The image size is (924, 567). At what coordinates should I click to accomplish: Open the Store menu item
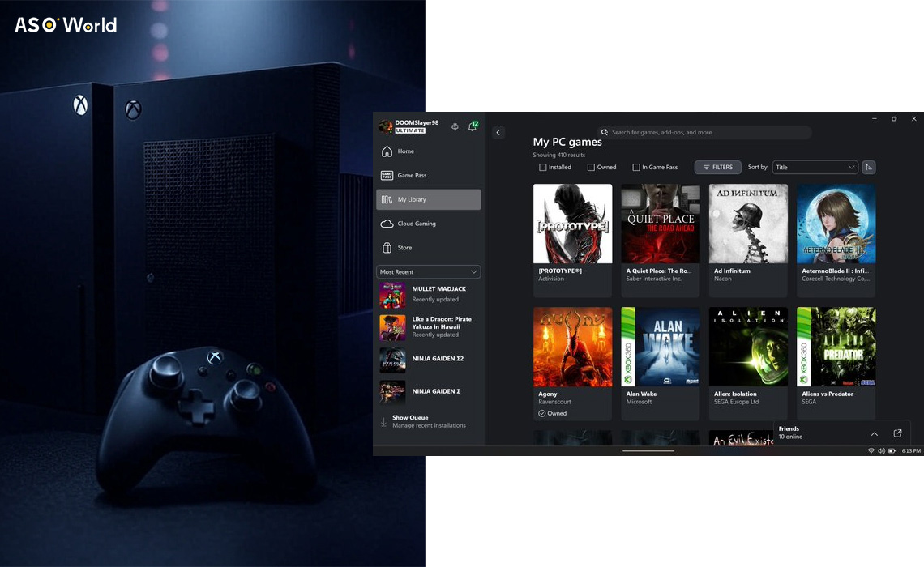429,248
